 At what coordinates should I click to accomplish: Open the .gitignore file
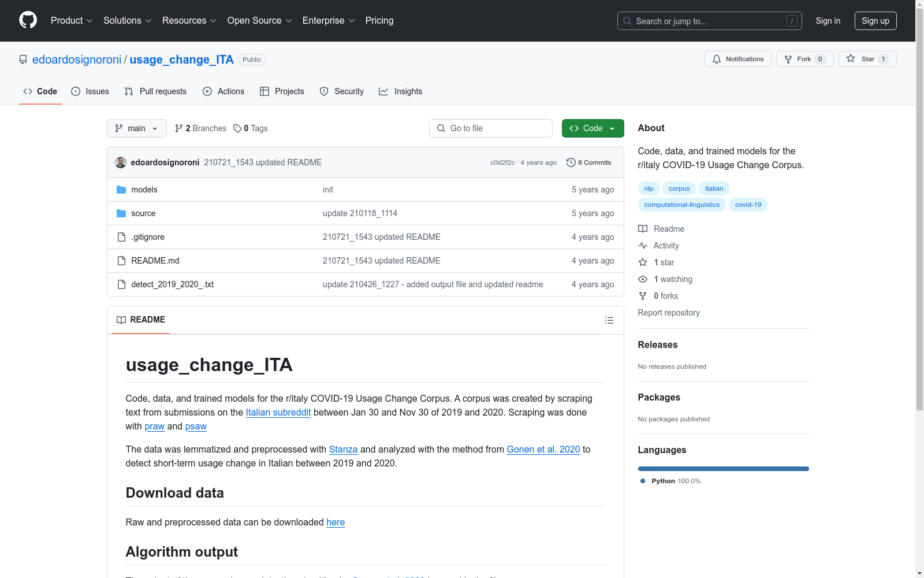[148, 237]
